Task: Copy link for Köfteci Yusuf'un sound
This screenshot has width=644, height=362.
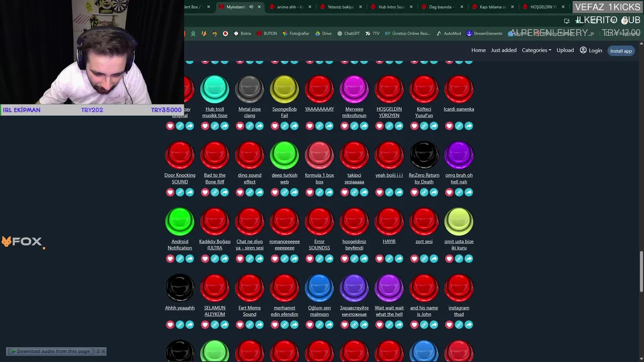Action: 424,126
